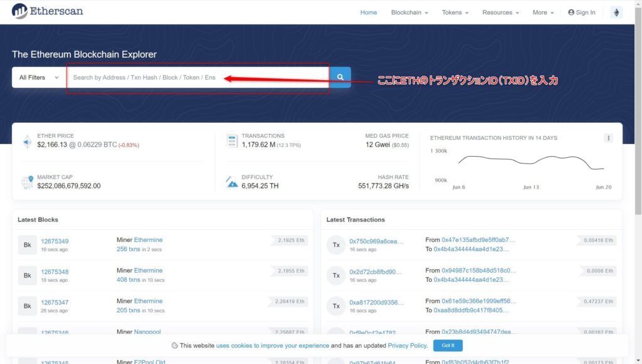The image size is (642, 364).
Task: Click the 14-day transaction history chart line
Action: coord(531,162)
